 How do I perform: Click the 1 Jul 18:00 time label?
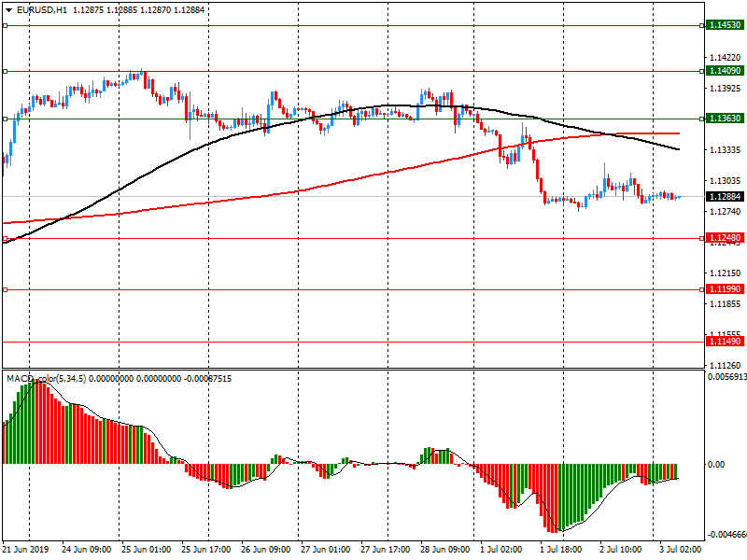click(x=561, y=550)
